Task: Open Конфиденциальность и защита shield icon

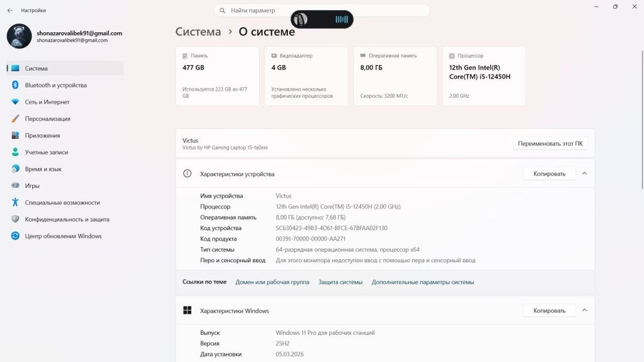Action: coord(15,220)
